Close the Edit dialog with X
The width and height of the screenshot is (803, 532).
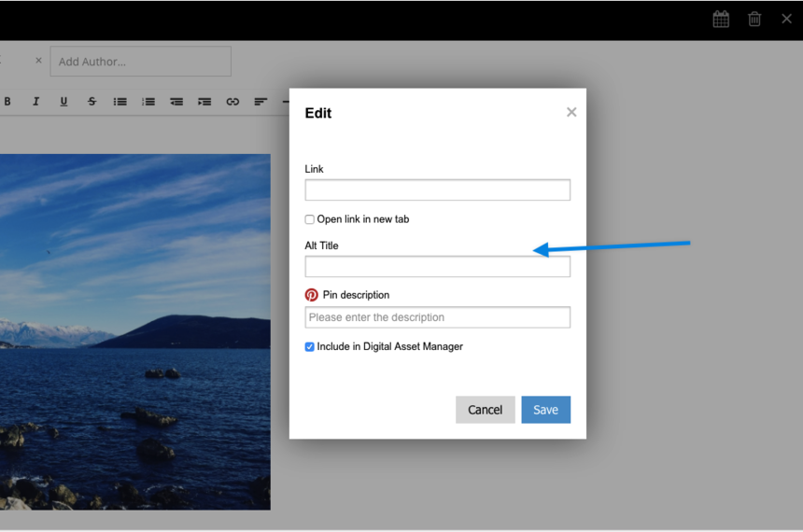click(571, 112)
